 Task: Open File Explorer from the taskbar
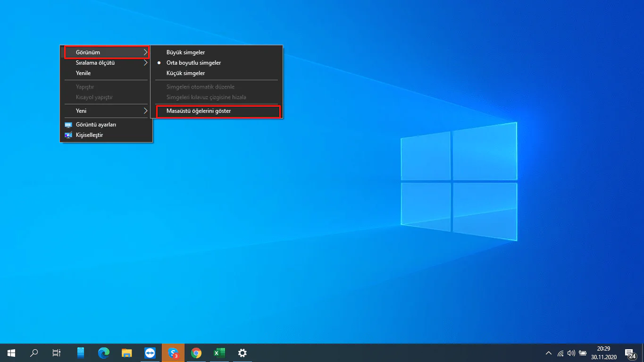coord(127,353)
